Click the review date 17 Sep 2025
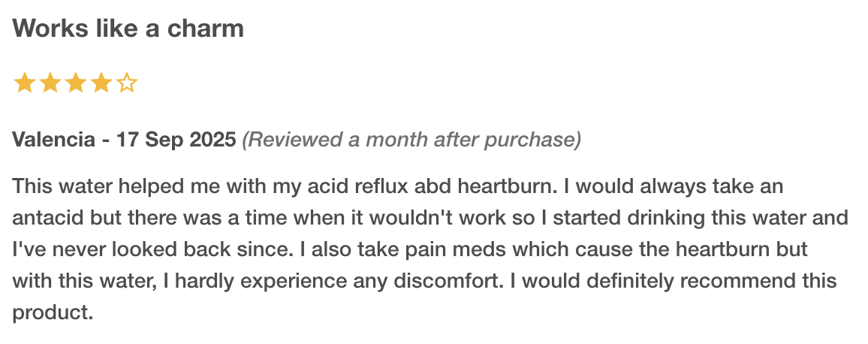 coord(176,140)
